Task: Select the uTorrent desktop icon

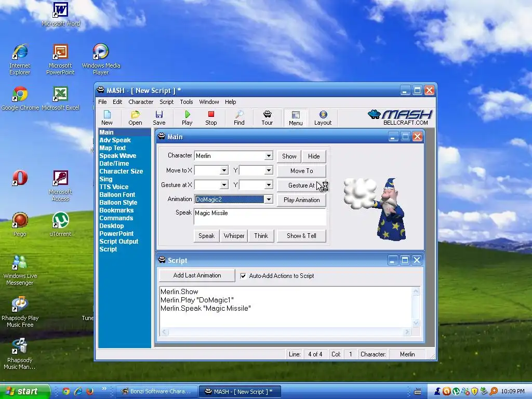Action: [60, 224]
